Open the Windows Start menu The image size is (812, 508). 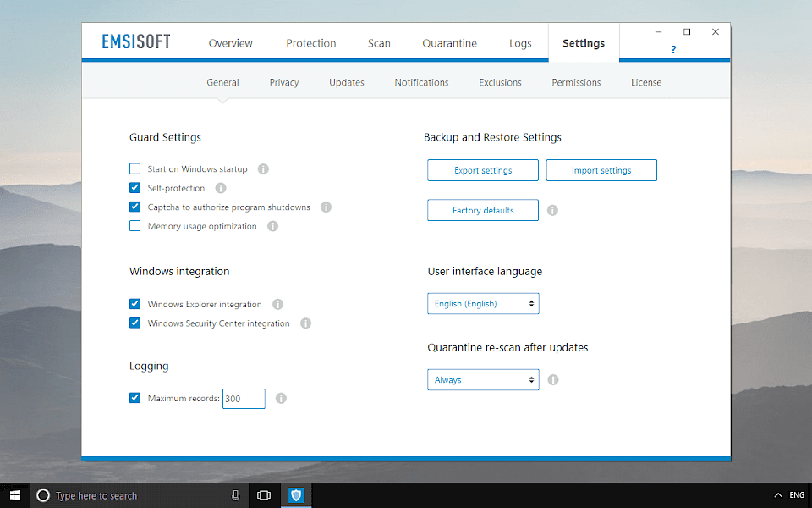pos(15,495)
